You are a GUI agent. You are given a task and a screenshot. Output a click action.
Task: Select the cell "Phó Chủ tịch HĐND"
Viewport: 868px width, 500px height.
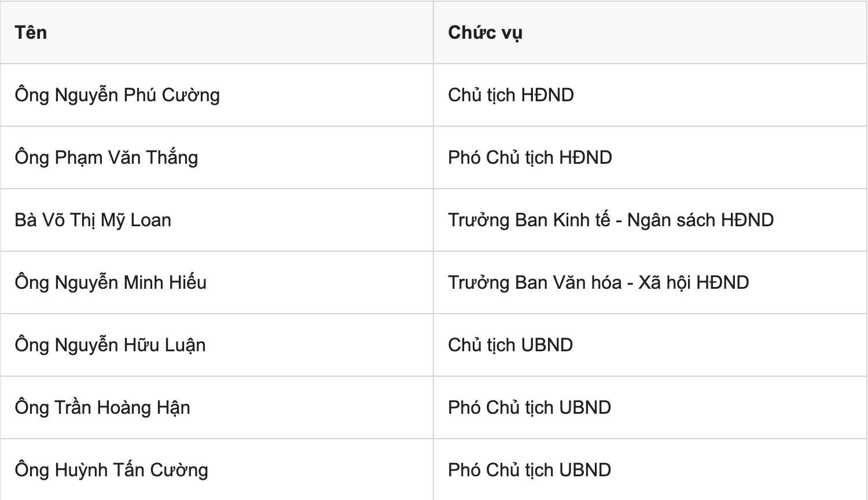click(530, 157)
